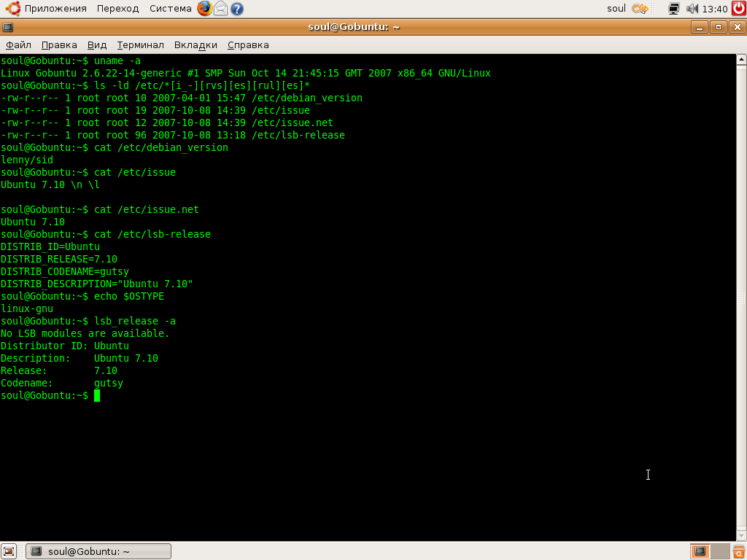Open the Правка menu

tap(59, 44)
